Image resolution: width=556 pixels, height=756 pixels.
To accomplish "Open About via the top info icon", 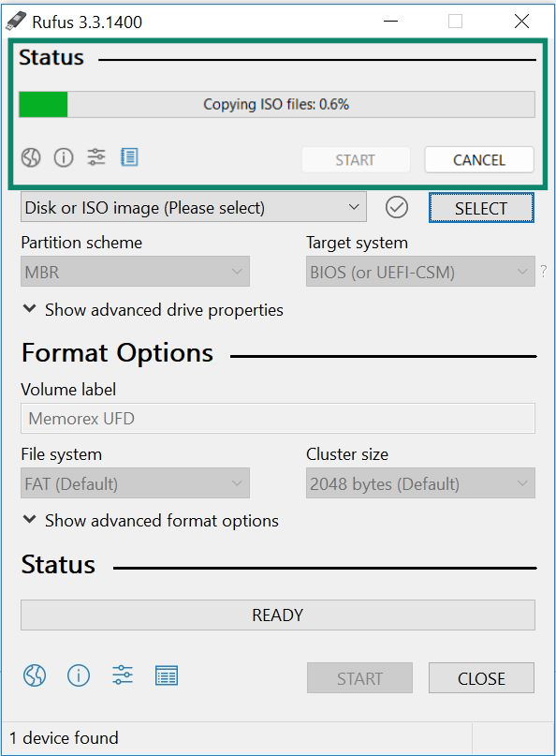I will tap(63, 157).
